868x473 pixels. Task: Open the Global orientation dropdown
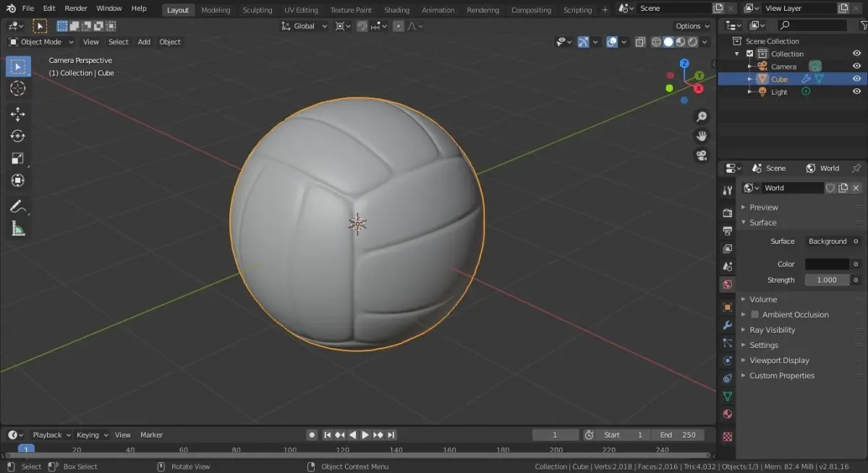pos(304,26)
